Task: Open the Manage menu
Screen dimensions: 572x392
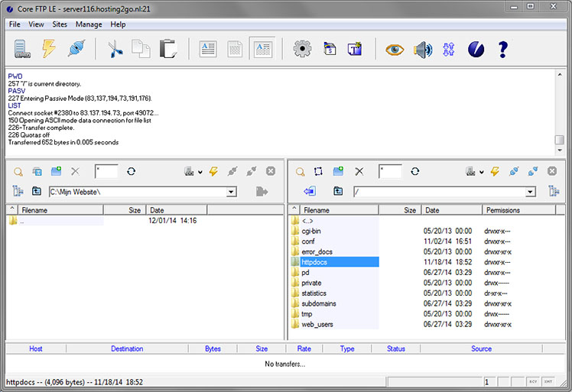Action: (x=89, y=24)
